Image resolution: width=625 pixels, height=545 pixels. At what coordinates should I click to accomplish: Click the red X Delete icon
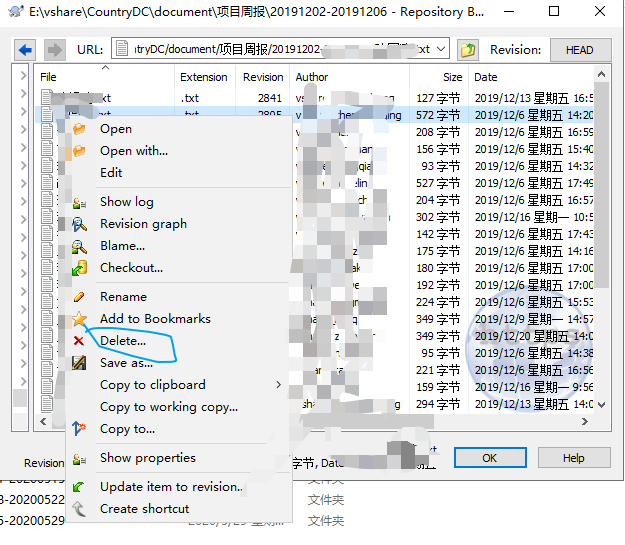[79, 341]
